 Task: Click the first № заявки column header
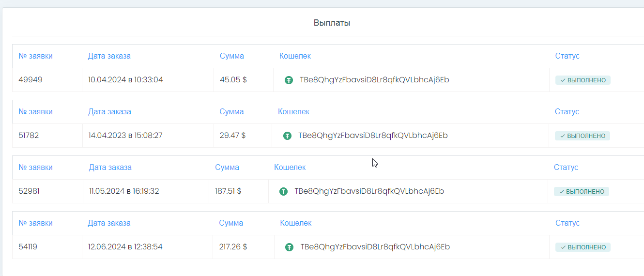pos(35,56)
